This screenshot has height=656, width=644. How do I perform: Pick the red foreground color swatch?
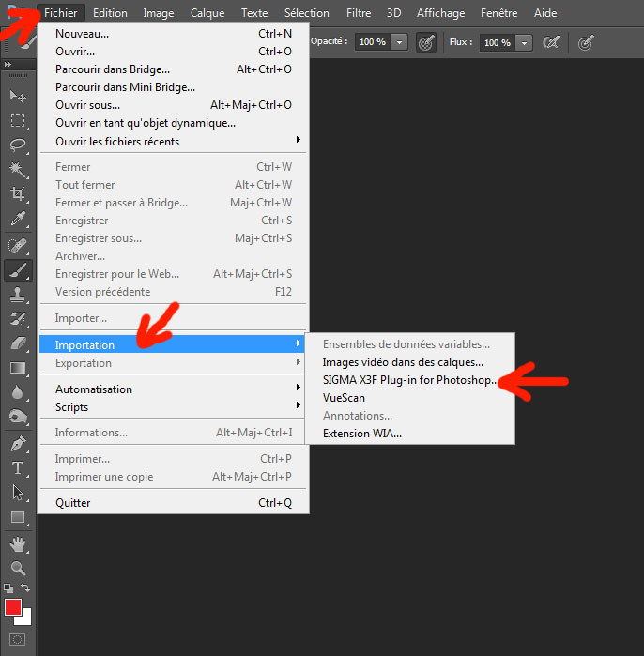[13, 607]
